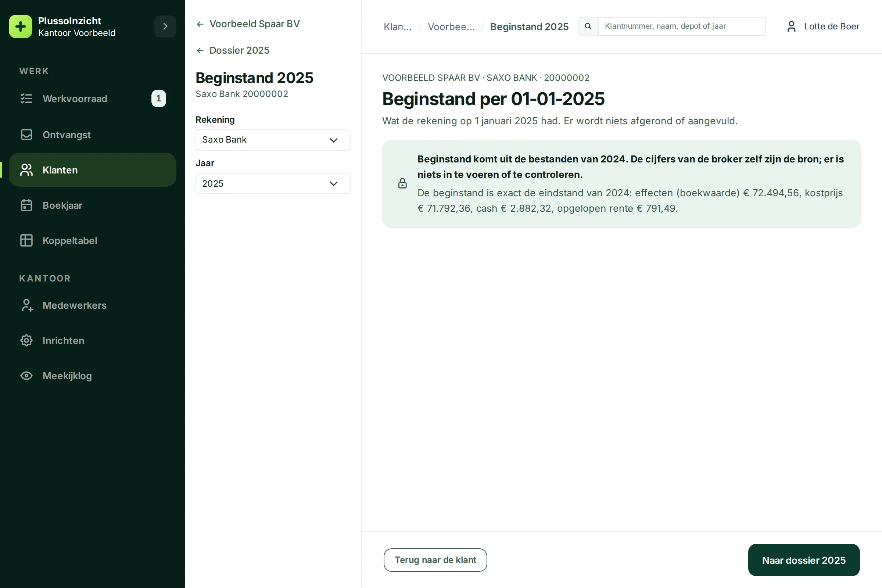The height and width of the screenshot is (588, 882).
Task: Click the back arrow before Voorbeeld Spaar BV
Action: click(x=200, y=24)
